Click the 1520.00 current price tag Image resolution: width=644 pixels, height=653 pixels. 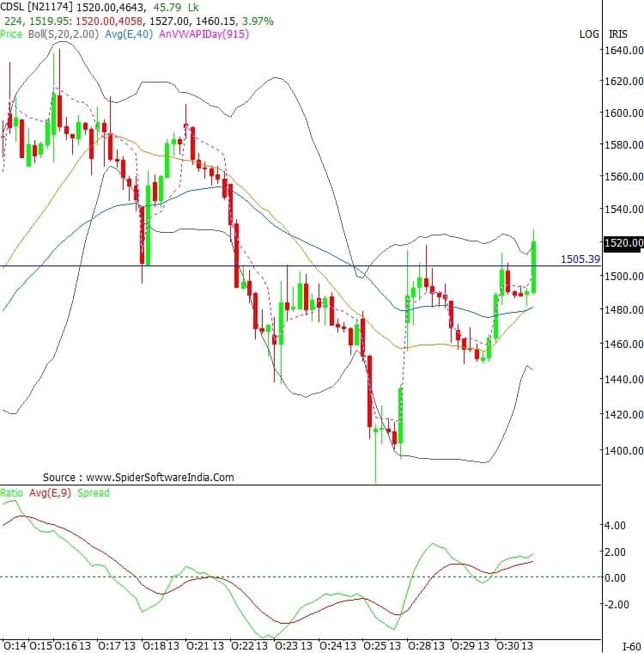[x=624, y=243]
